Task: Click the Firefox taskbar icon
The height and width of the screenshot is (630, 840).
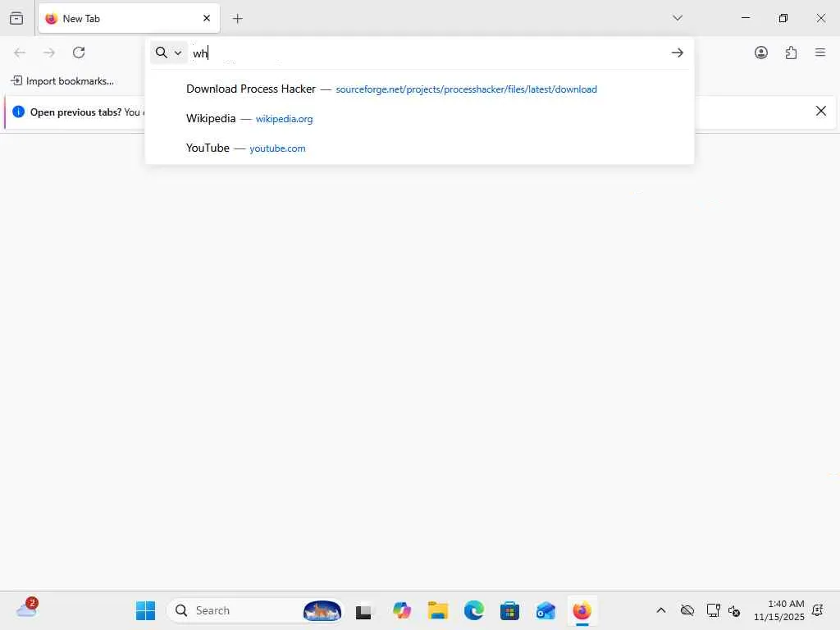Action: [582, 610]
